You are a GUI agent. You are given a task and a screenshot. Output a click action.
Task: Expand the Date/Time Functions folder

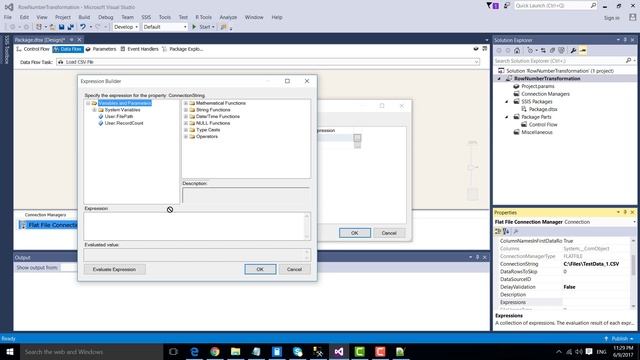(186, 116)
